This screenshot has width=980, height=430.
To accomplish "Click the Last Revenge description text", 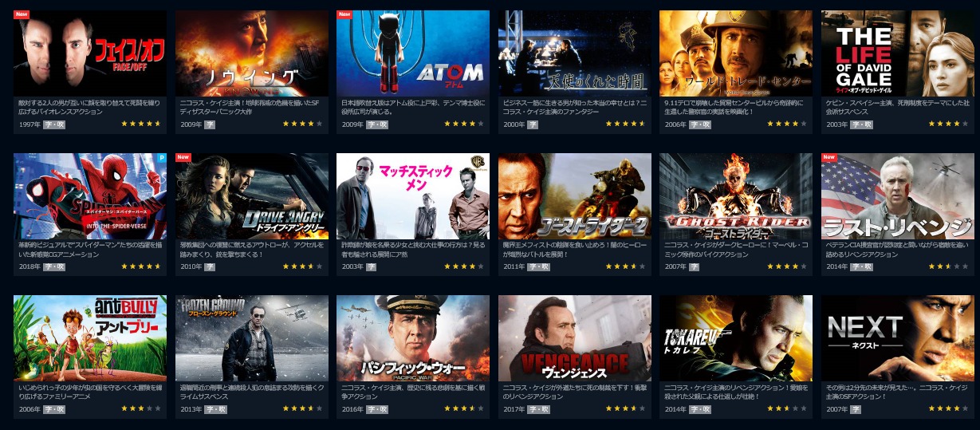I will coord(896,250).
